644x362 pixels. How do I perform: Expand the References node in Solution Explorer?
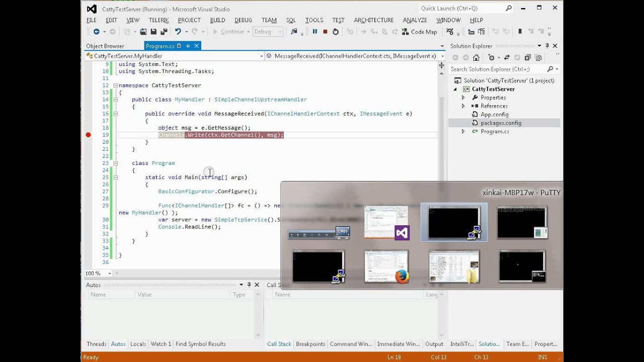(463, 106)
